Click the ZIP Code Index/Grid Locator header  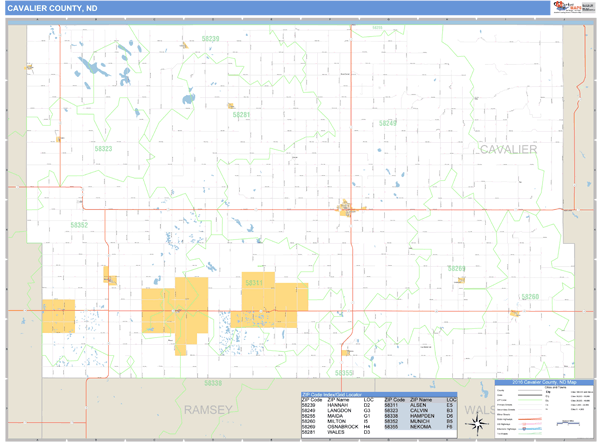click(x=342, y=394)
